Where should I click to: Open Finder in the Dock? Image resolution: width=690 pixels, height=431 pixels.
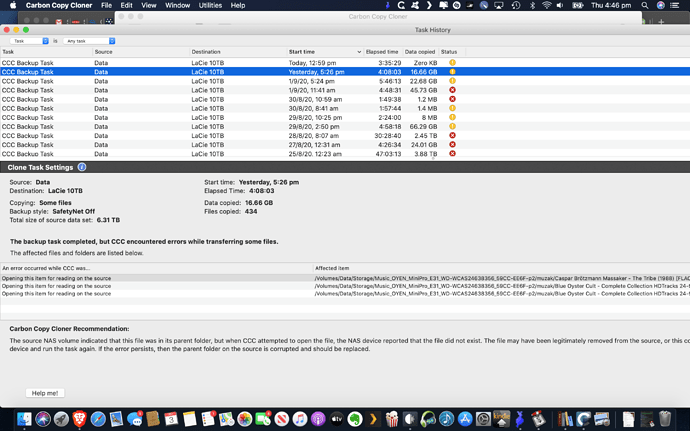pyautogui.click(x=24, y=419)
